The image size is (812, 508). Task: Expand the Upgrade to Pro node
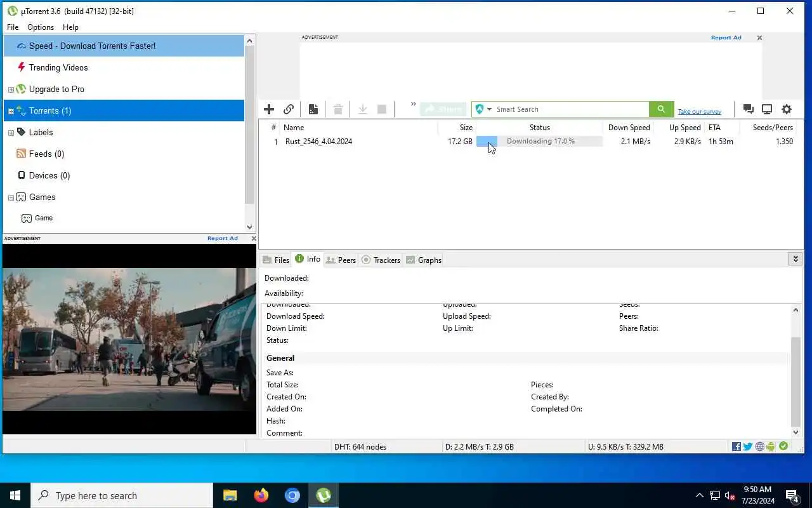(x=11, y=90)
